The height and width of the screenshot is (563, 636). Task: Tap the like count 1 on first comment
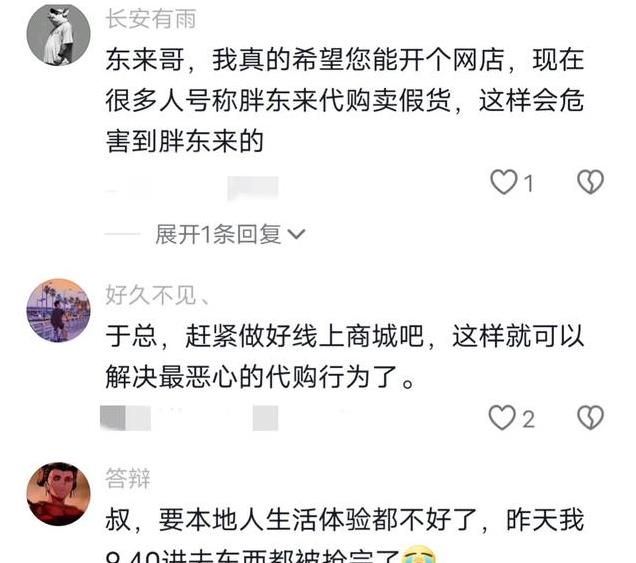coord(528,183)
